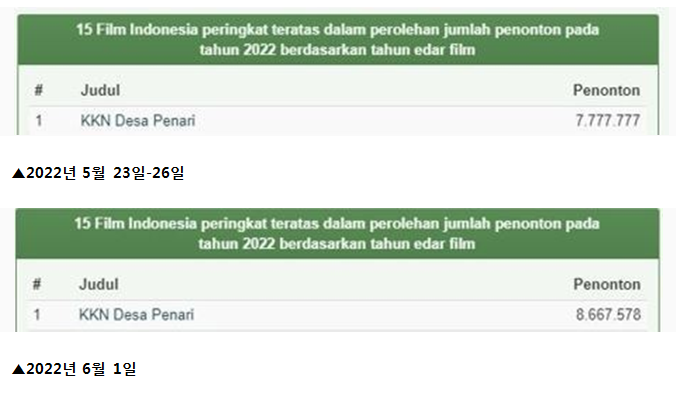
Task: Click 'tahun 2022 berdasarkan' line in second header
Action: click(337, 243)
